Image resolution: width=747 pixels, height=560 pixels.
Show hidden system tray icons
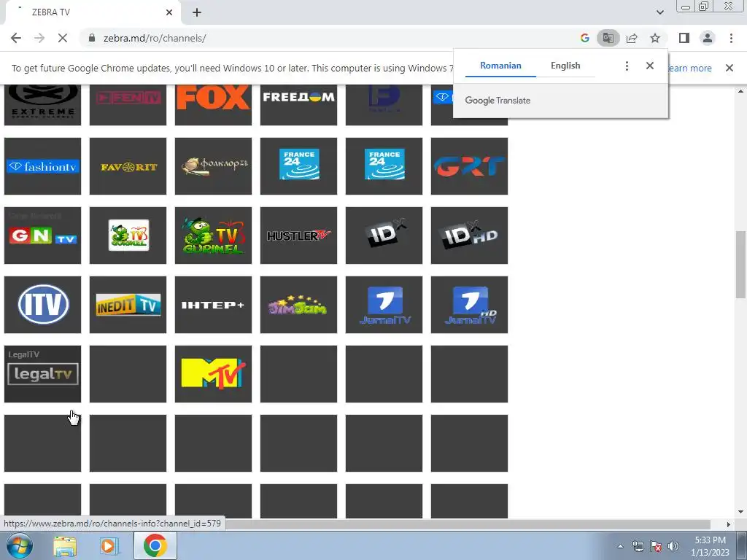[620, 546]
